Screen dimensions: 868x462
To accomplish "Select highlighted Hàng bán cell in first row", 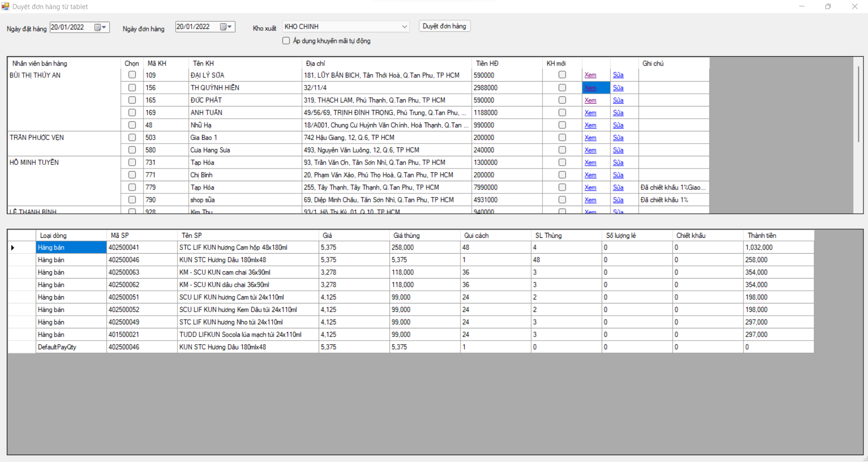I will tap(71, 248).
